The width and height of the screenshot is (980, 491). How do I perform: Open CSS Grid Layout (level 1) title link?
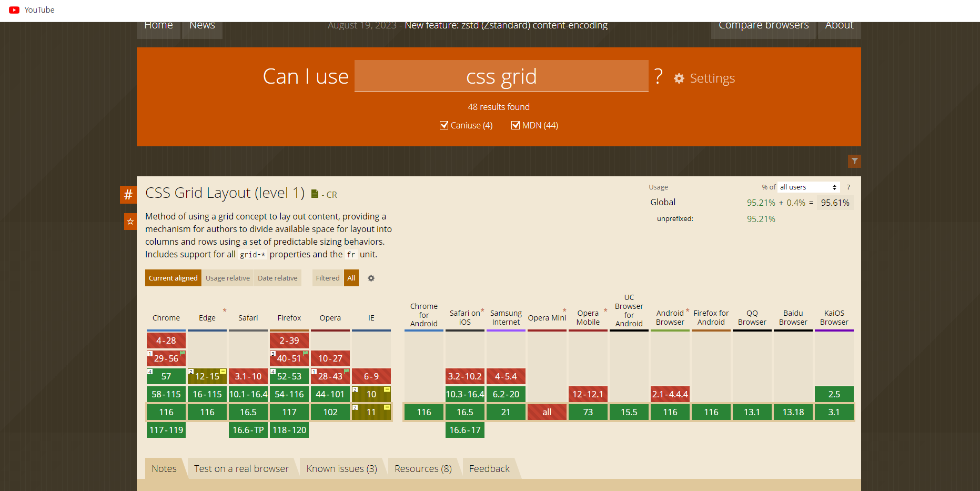coord(225,193)
